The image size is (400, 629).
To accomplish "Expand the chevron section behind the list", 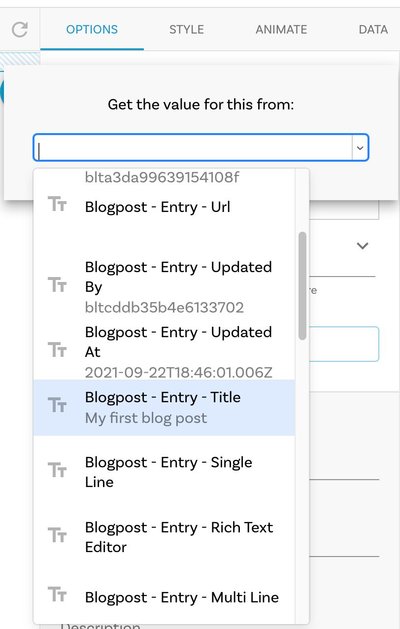I will tap(362, 246).
